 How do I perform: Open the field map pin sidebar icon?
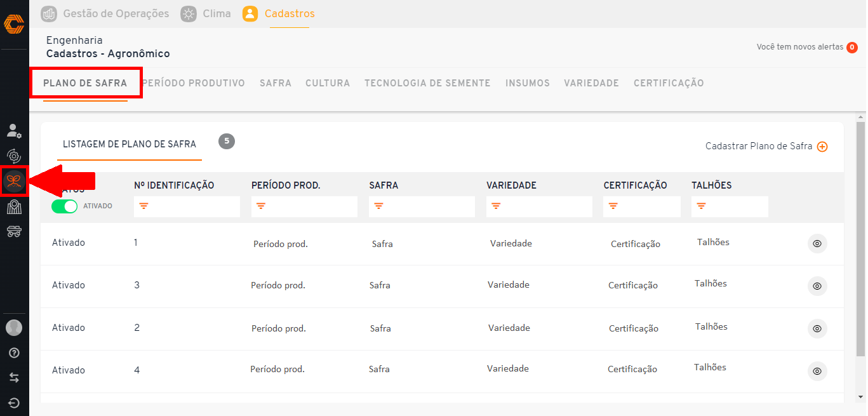point(14,206)
